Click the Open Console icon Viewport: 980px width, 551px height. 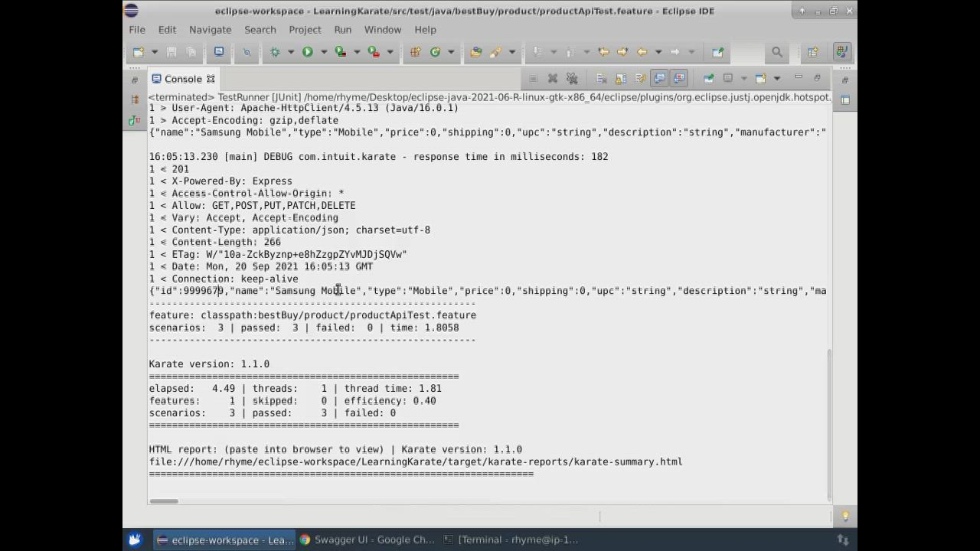point(760,78)
